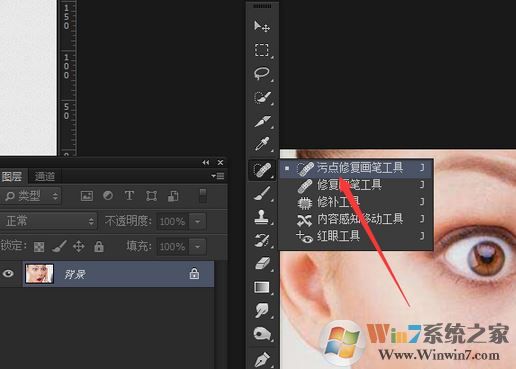Select the Rectangular Marquee tool
Screen dimensions: 516x369
click(262, 50)
